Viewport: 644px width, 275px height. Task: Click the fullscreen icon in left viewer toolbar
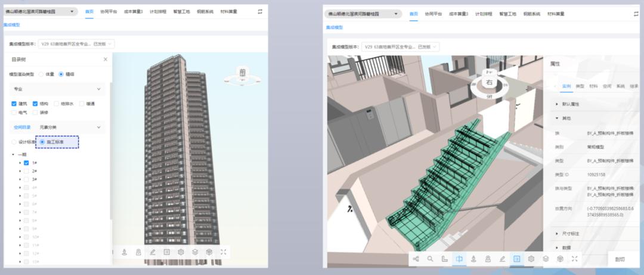[224, 252]
